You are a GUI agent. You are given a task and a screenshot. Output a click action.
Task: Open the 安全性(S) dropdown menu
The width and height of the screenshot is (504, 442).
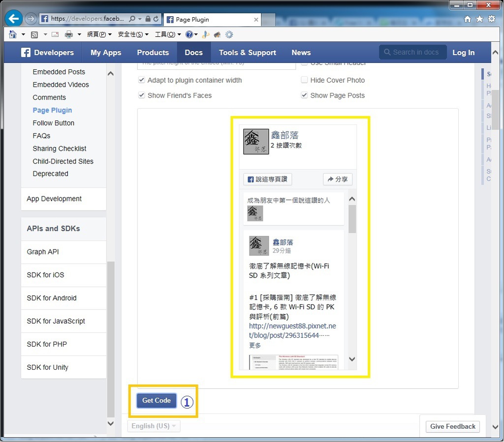click(133, 34)
